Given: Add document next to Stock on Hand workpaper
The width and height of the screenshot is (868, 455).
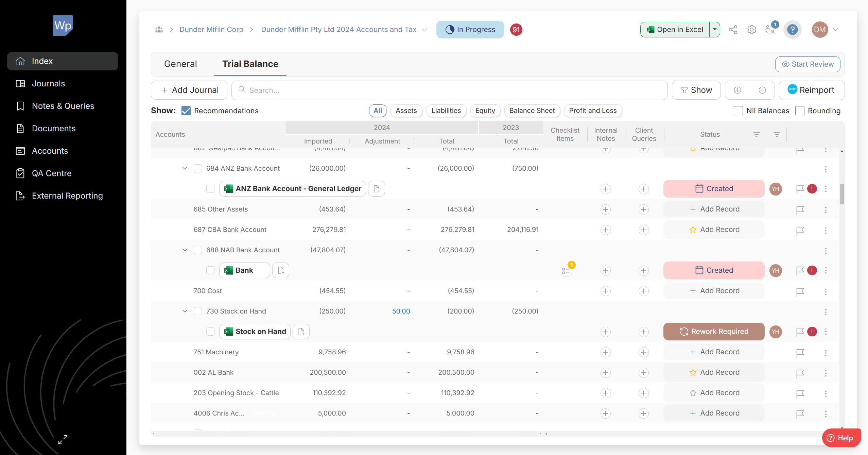Looking at the screenshot, I should coord(301,332).
